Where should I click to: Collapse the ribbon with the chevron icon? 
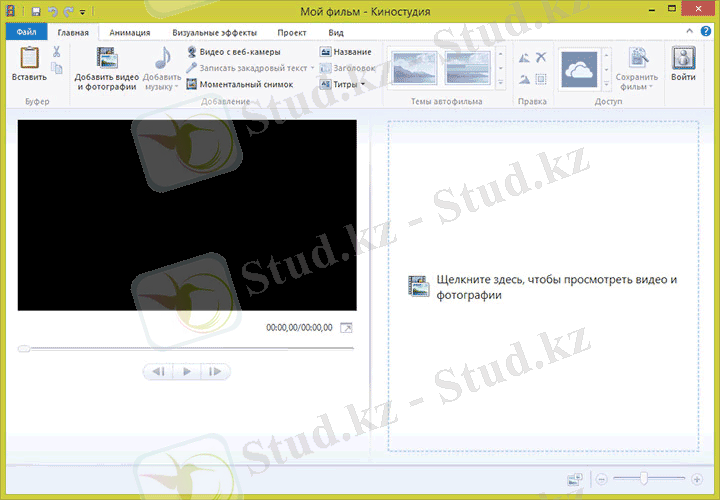click(690, 31)
